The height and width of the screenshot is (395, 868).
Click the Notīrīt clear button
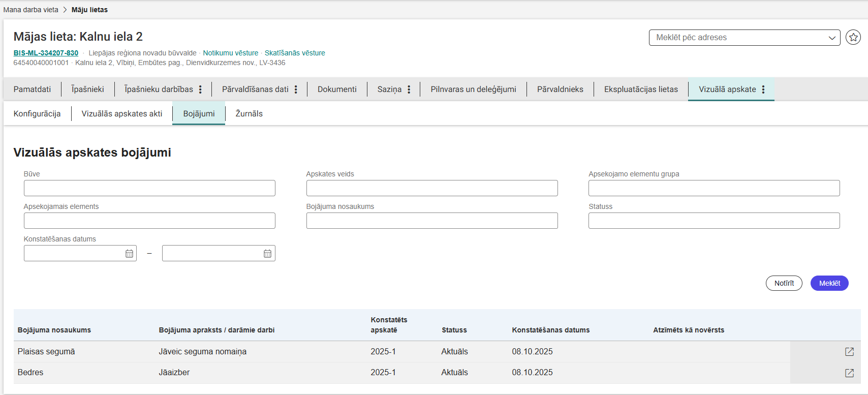coord(784,283)
